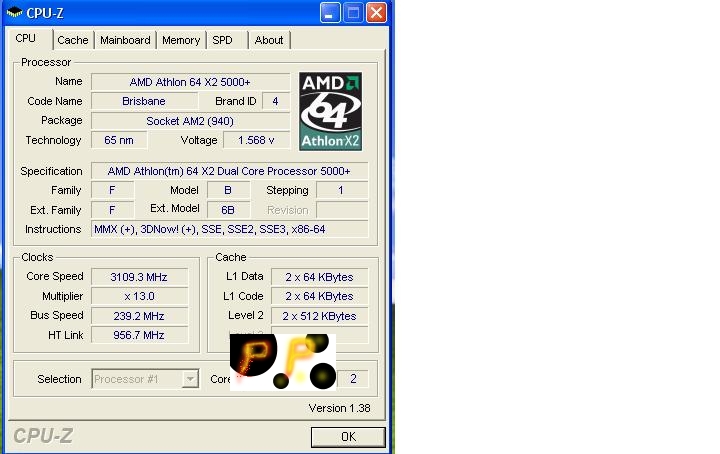Click the L1 Data value 2 x 64 KBytes

tap(320, 277)
